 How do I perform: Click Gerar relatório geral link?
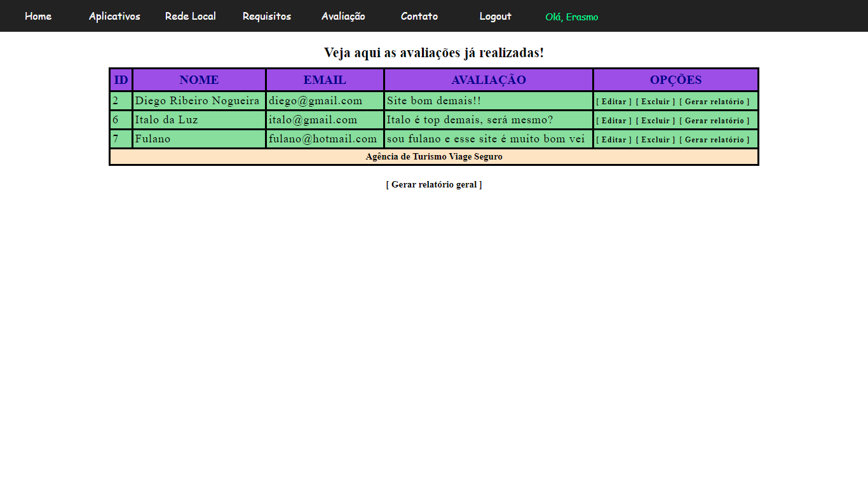tap(434, 184)
